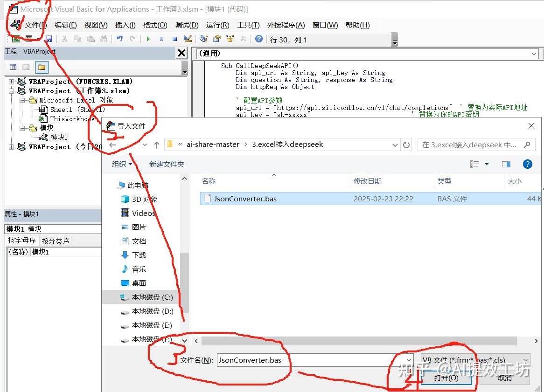Click Insert UserForm toolbar icon

(29, 39)
